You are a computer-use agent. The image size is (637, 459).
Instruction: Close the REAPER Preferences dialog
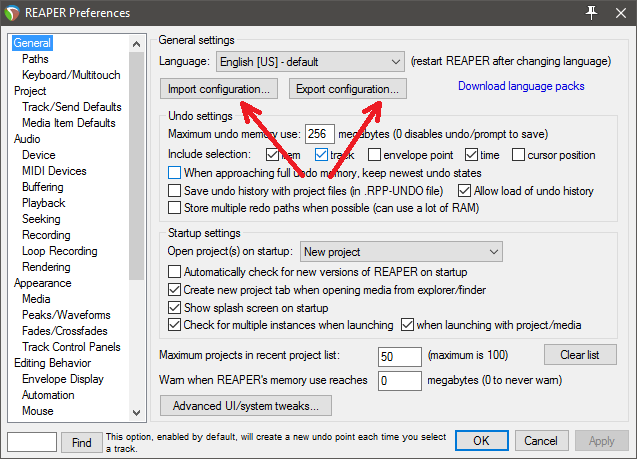620,13
